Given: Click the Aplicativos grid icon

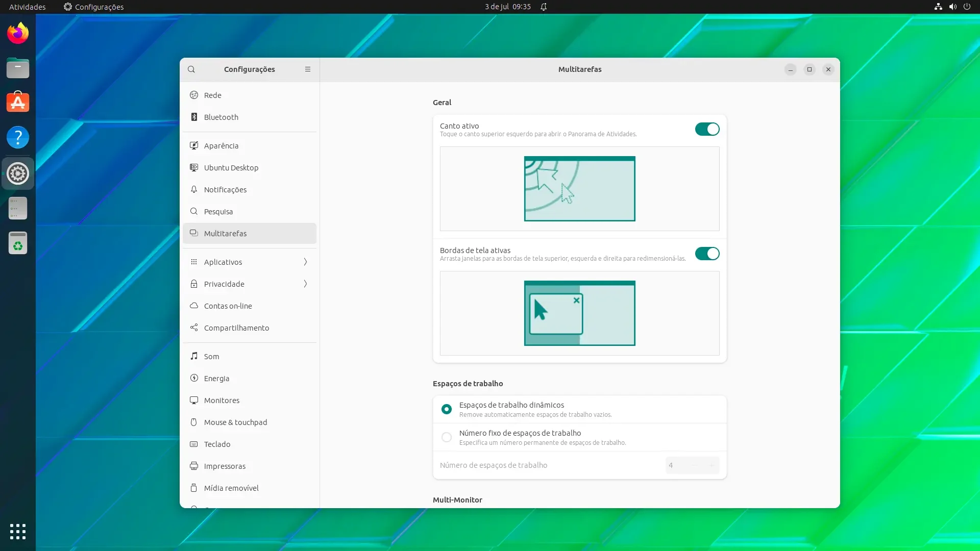Looking at the screenshot, I should tap(194, 262).
